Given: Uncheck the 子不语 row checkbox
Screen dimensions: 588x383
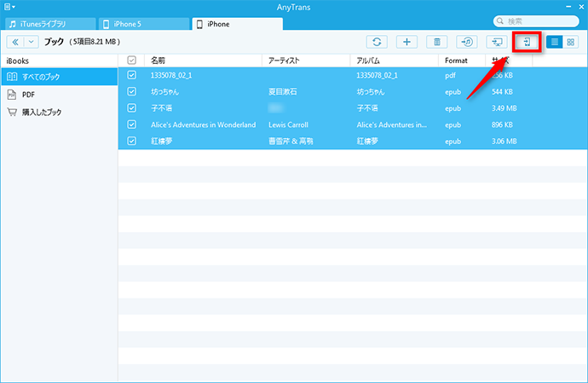Looking at the screenshot, I should pyautogui.click(x=131, y=107).
